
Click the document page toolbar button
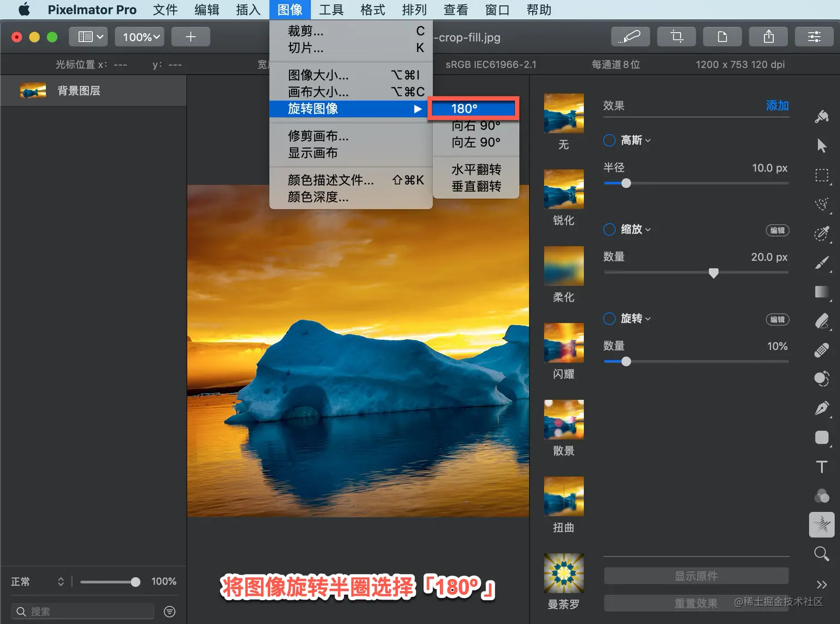coord(722,37)
